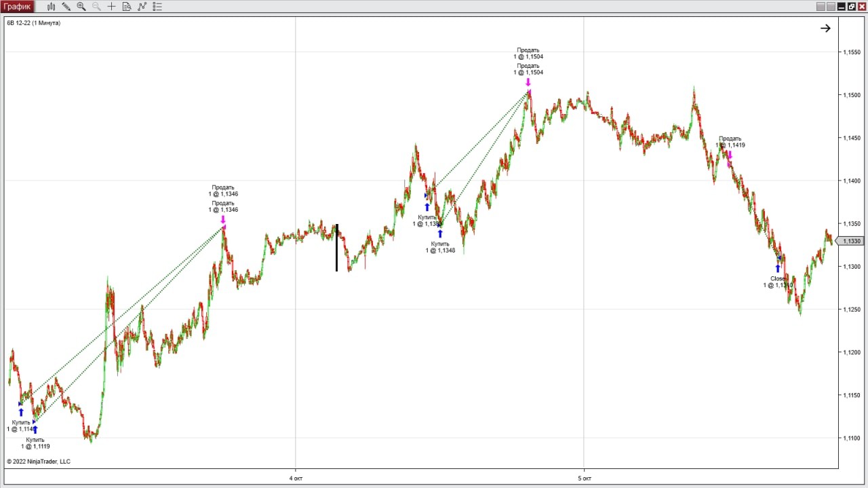This screenshot has height=488, width=868.
Task: Select the crosshair cursor tool
Action: pyautogui.click(x=111, y=7)
